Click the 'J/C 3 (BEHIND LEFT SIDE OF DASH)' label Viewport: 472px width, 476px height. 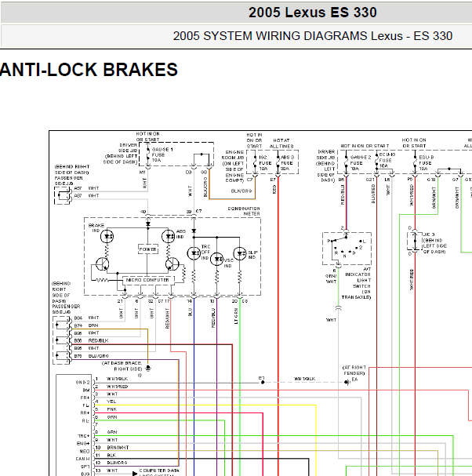pos(434,243)
